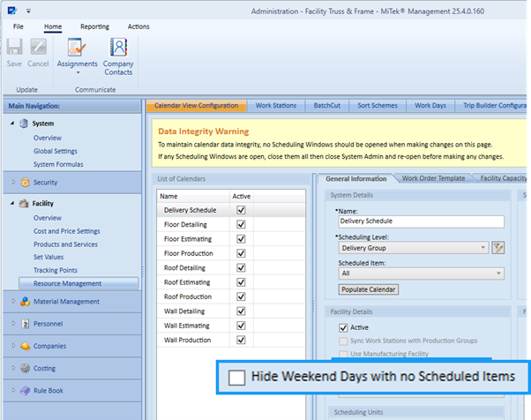Click the Personnel section icon
This screenshot has height=420, width=531.
click(25, 324)
